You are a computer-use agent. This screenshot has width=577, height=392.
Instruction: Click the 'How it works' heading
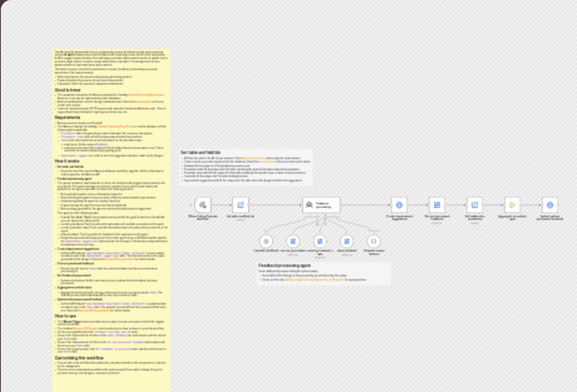pos(67,161)
